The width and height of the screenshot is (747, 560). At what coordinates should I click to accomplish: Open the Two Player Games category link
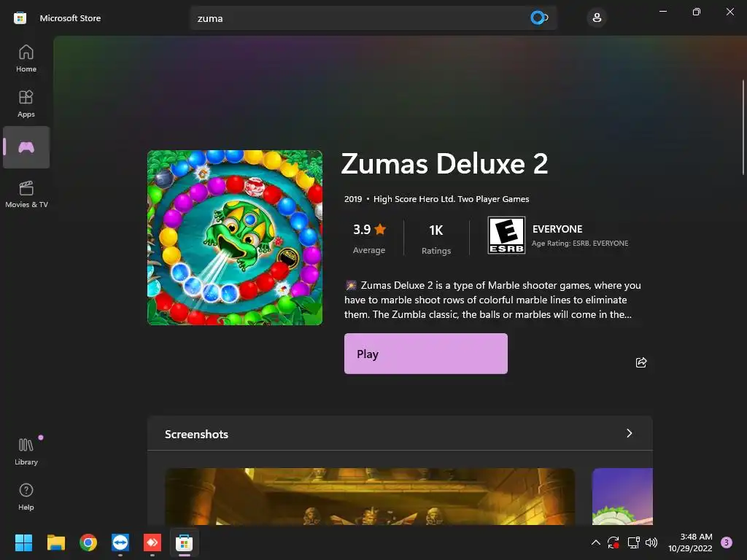pos(494,199)
